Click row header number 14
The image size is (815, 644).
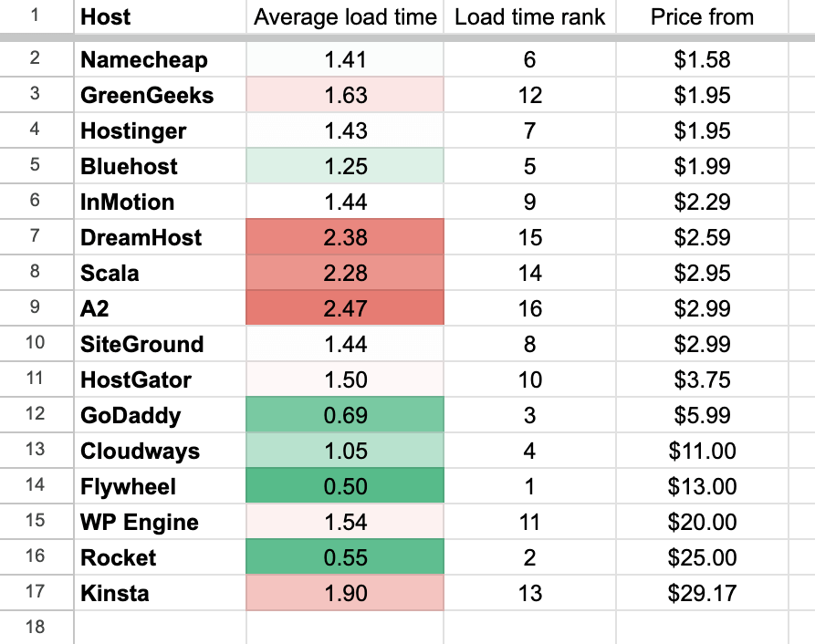(x=36, y=487)
